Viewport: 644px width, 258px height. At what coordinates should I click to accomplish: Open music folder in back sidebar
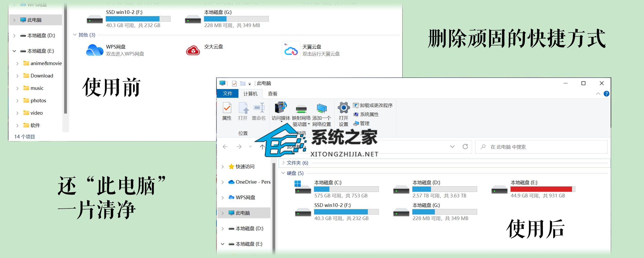click(x=33, y=88)
